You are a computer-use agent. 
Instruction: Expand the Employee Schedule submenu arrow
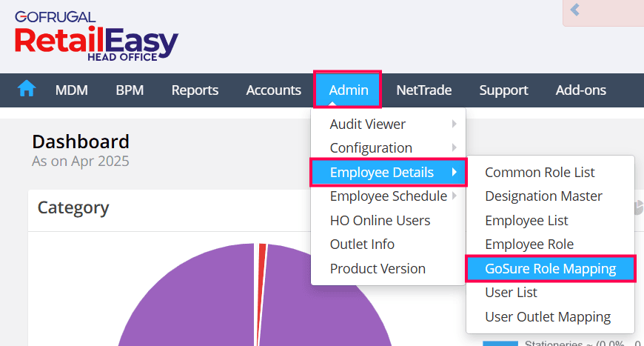point(454,196)
